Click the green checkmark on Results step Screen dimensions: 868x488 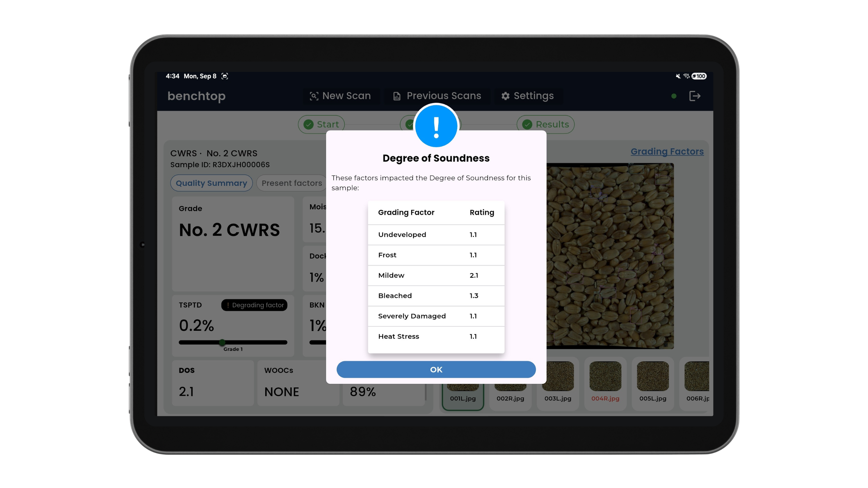pos(527,124)
